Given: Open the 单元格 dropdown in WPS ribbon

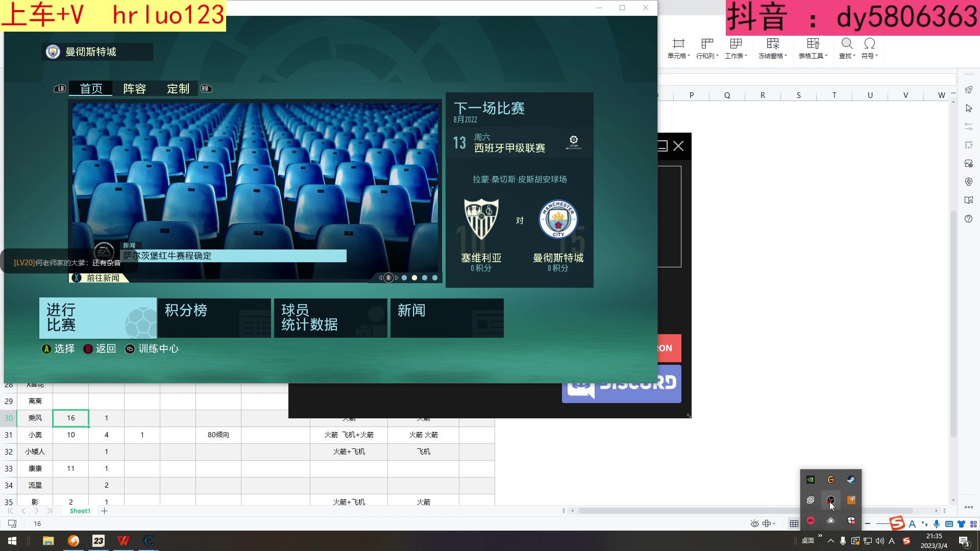Looking at the screenshot, I should pyautogui.click(x=679, y=49).
